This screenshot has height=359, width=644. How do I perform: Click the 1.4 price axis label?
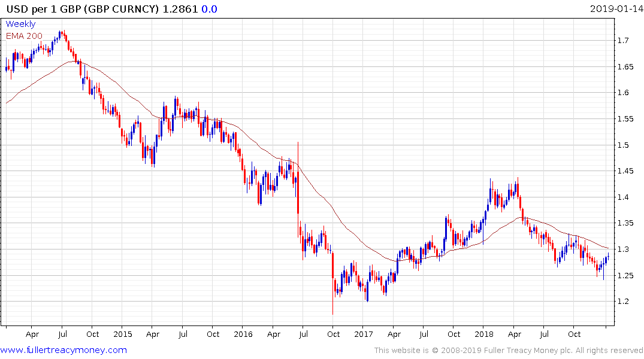[623, 197]
